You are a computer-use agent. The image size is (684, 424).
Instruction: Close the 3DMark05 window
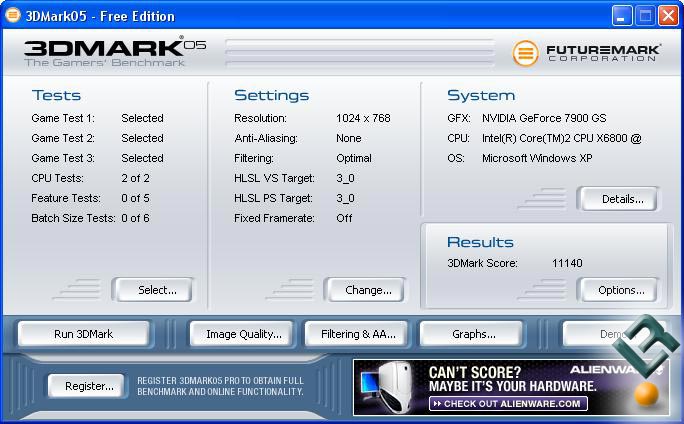667,15
